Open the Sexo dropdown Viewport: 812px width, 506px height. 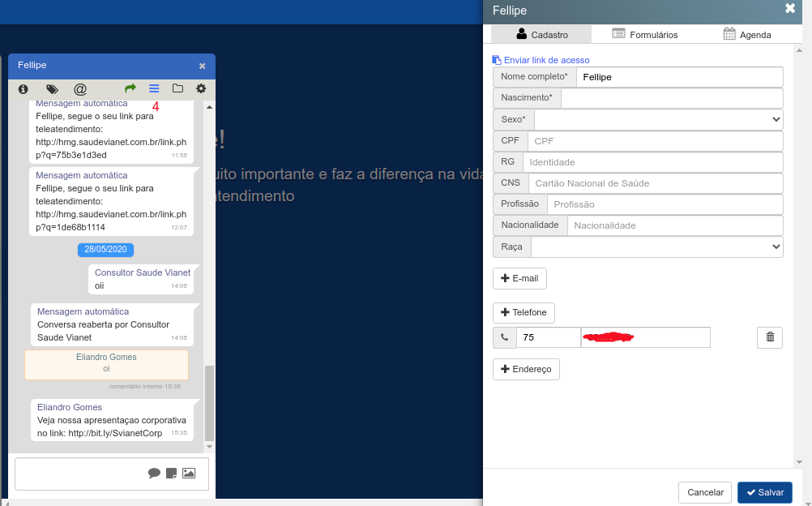(658, 119)
